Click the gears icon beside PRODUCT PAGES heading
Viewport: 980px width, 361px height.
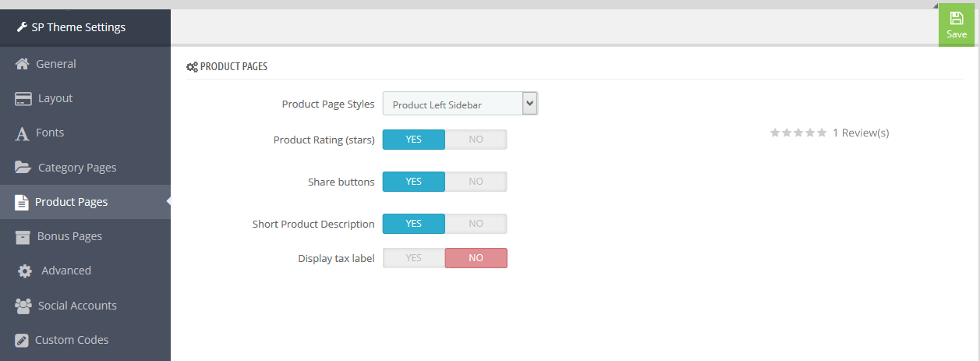(x=192, y=67)
